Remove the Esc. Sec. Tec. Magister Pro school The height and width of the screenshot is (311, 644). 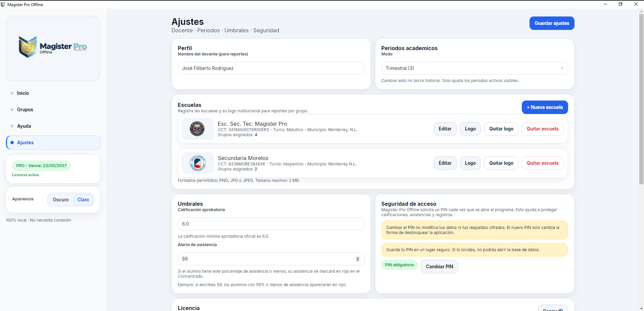[x=542, y=129]
